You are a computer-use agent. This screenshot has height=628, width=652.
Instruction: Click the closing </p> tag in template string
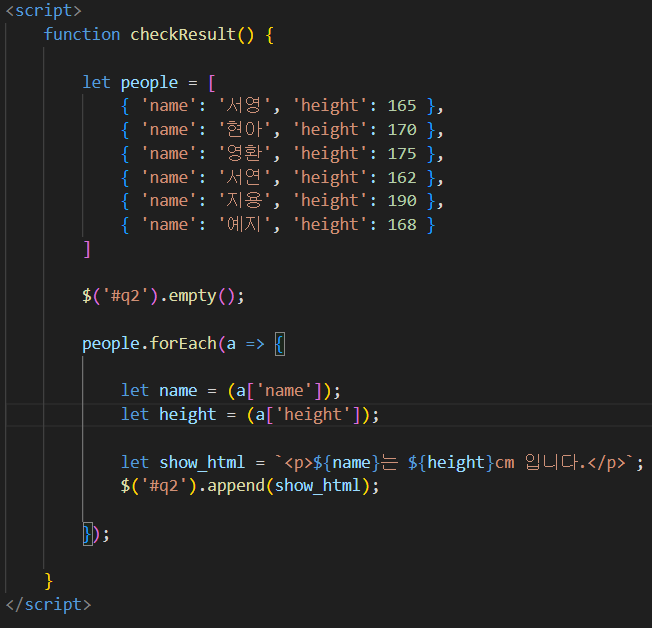click(x=606, y=462)
